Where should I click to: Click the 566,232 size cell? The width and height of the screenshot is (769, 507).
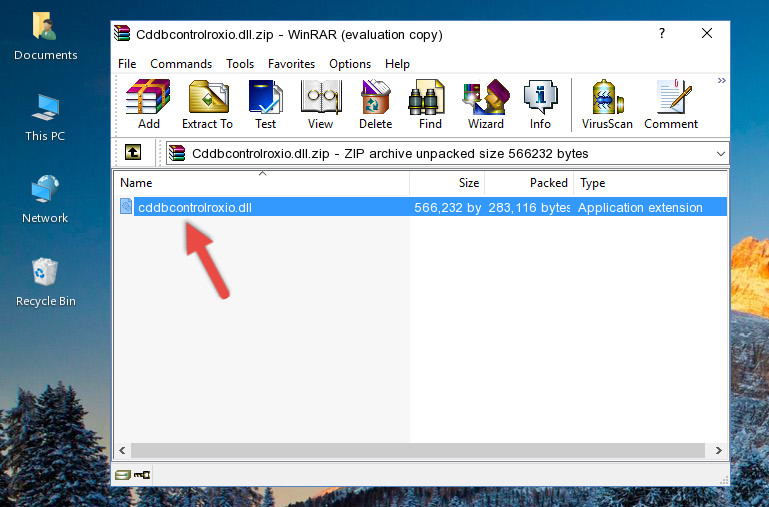(x=447, y=207)
